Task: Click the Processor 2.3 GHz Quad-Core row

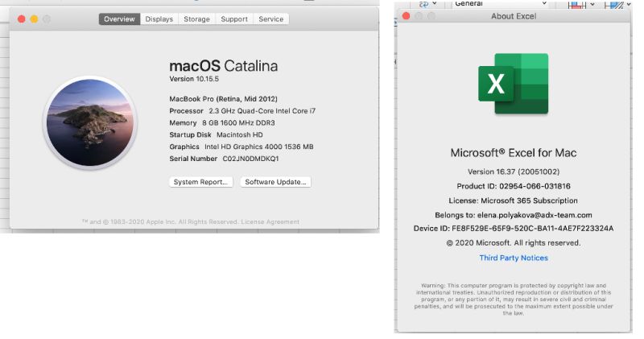Action: [242, 111]
